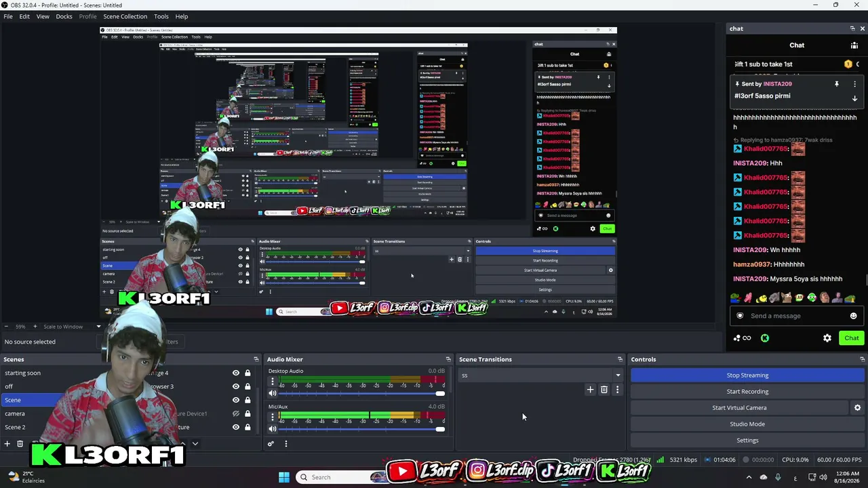Show hidden system tray icons chevron
The height and width of the screenshot is (488, 868).
coord(749,477)
